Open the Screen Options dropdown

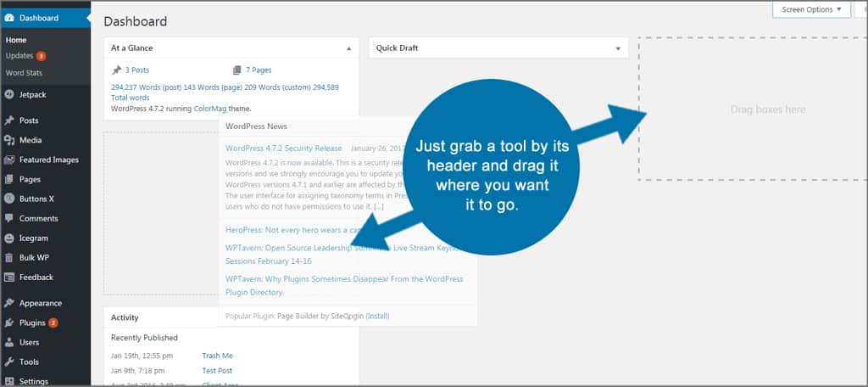pos(811,9)
